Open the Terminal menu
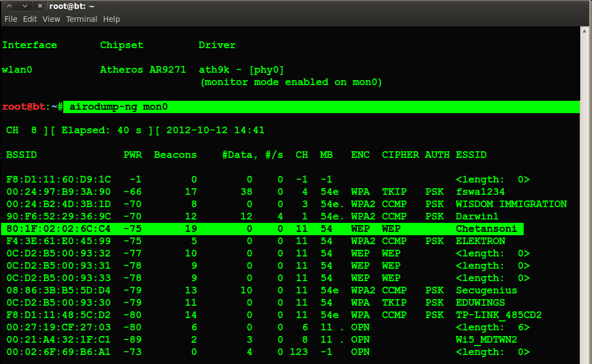592x364 pixels. click(82, 19)
